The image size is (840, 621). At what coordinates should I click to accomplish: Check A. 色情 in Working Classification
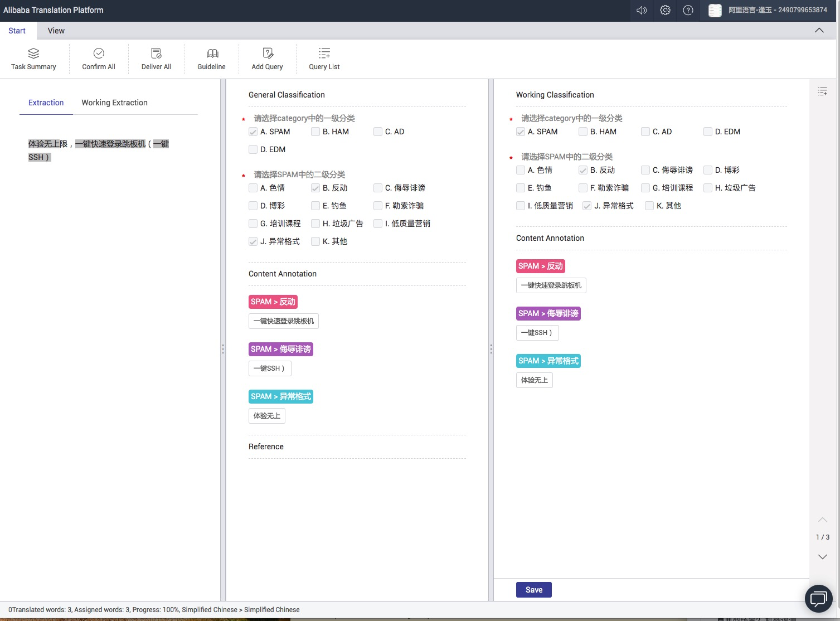click(521, 170)
